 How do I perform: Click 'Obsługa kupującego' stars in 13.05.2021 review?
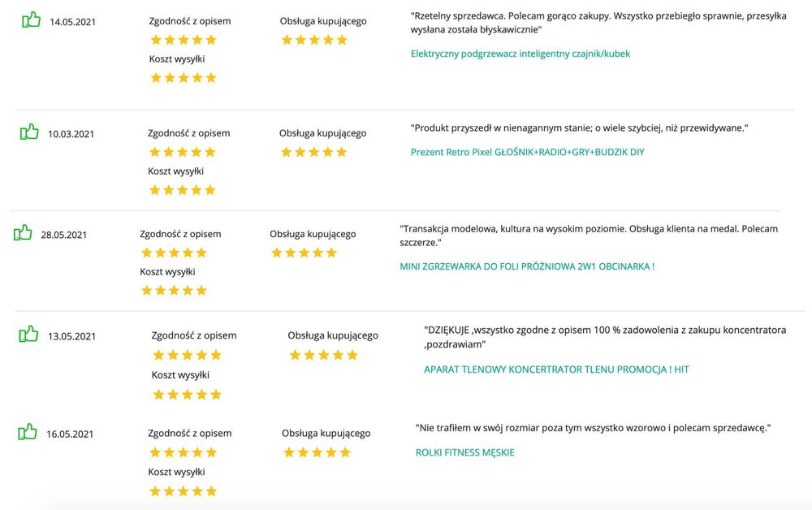[x=323, y=355]
